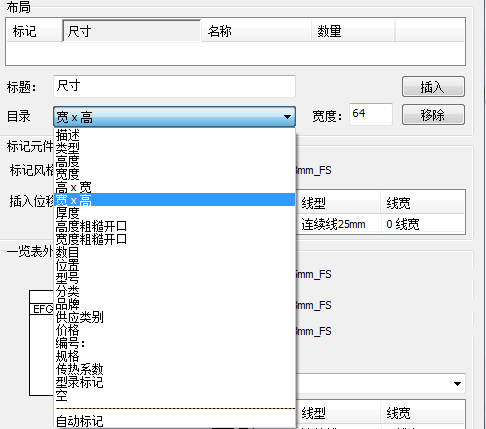This screenshot has height=429, width=486.
Task: Pick the 高 x 宽 list entry
Action: pyautogui.click(x=174, y=187)
